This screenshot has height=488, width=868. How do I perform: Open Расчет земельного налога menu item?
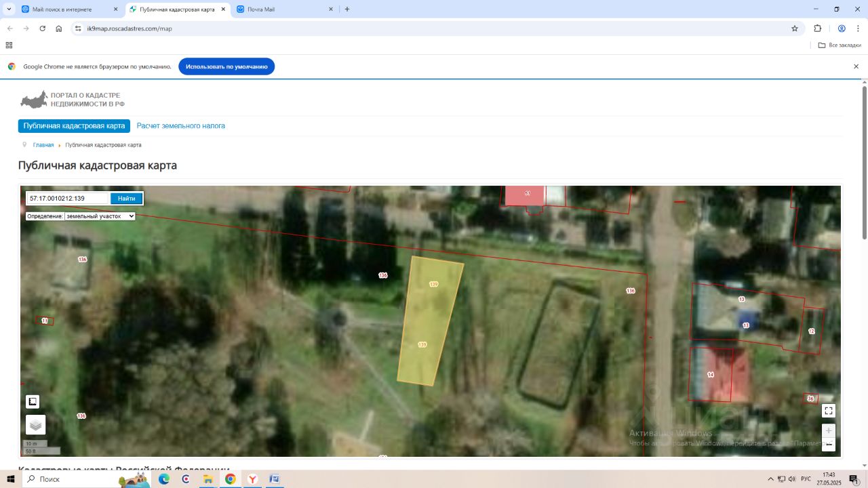click(181, 126)
